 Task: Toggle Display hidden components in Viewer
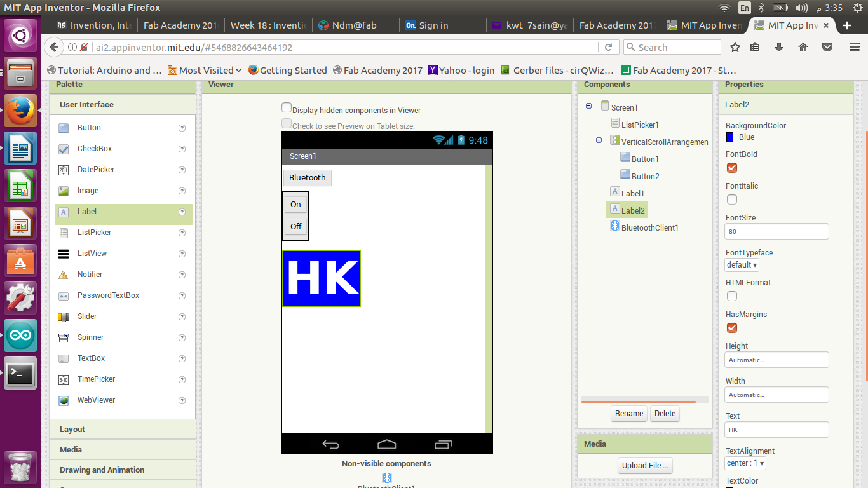coord(287,108)
